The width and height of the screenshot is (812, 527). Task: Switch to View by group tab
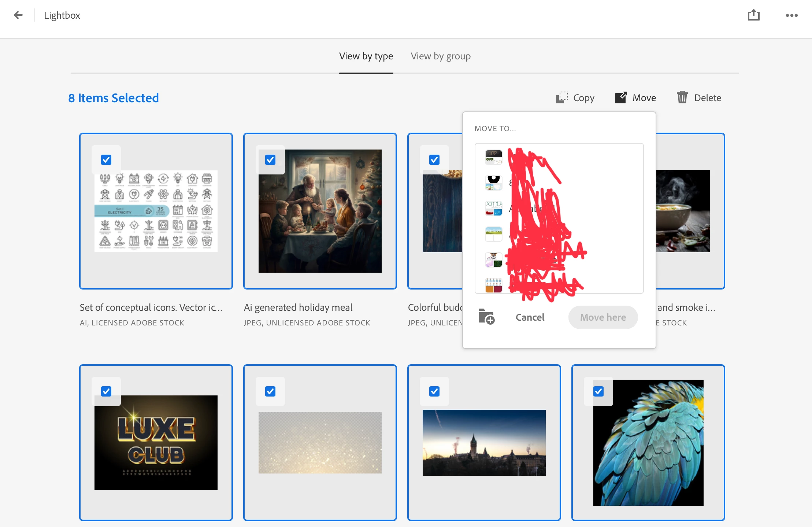[441, 56]
